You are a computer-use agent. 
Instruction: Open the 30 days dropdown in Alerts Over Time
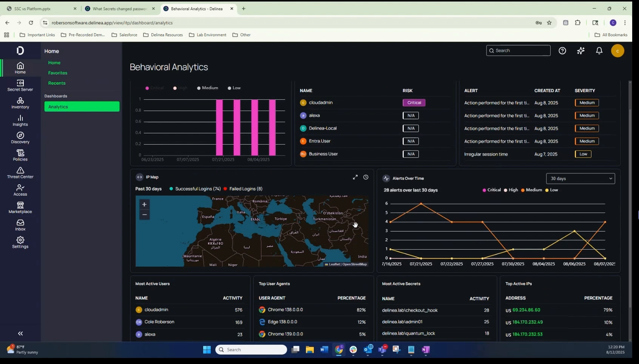[x=580, y=178]
